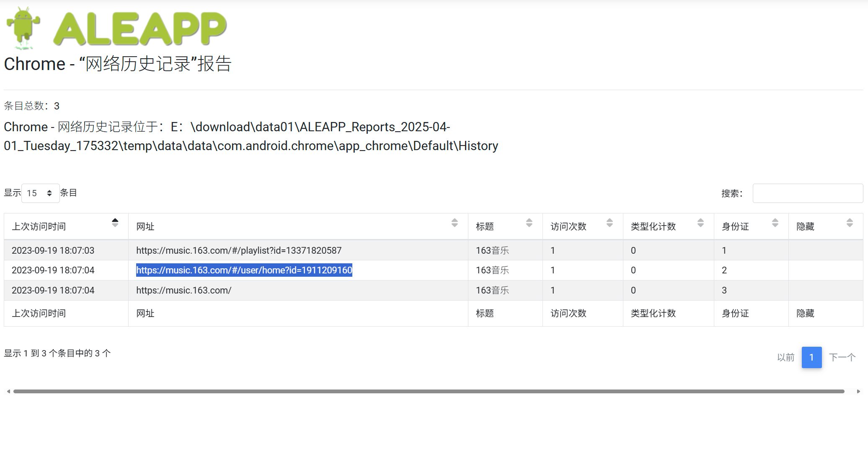This screenshot has width=868, height=452.
Task: Select the highlighted user/home?id=1911209160 URL
Action: point(244,270)
